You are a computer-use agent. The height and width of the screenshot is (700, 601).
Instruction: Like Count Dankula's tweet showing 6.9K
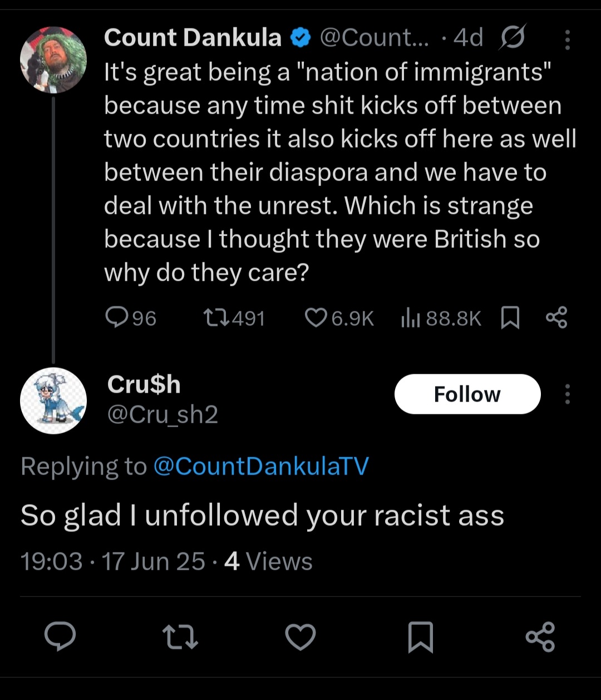[x=339, y=318]
